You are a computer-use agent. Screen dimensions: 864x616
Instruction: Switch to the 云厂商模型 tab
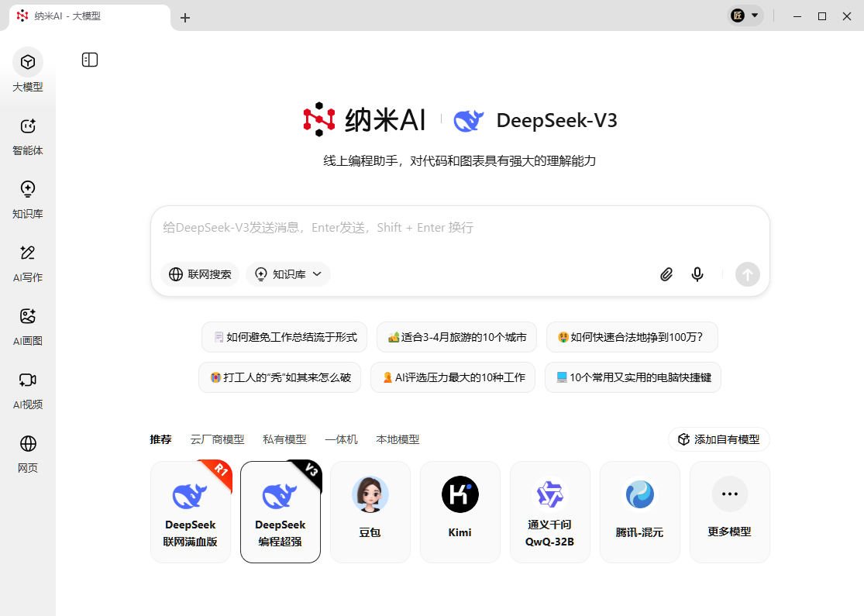click(217, 439)
